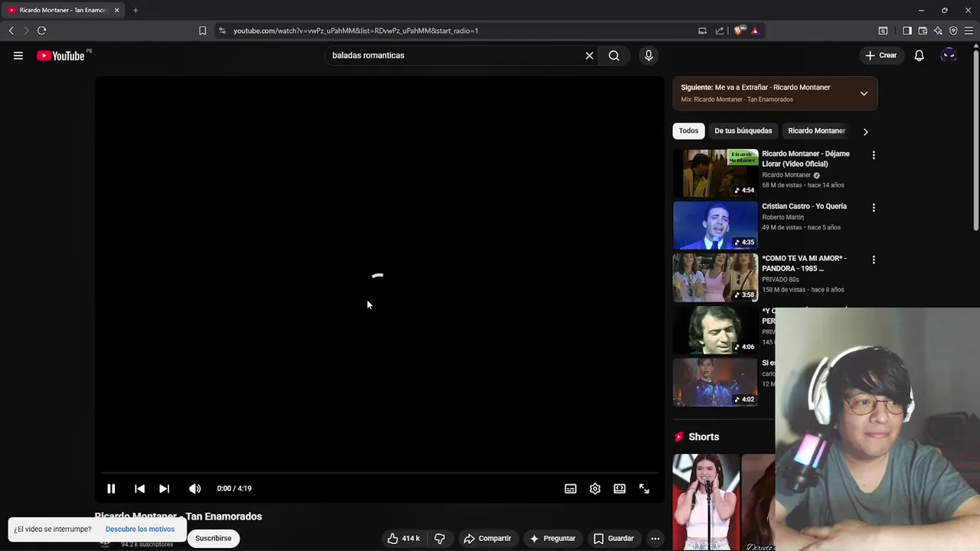The width and height of the screenshot is (980, 551).
Task: Open a new browser tab
Action: (136, 10)
